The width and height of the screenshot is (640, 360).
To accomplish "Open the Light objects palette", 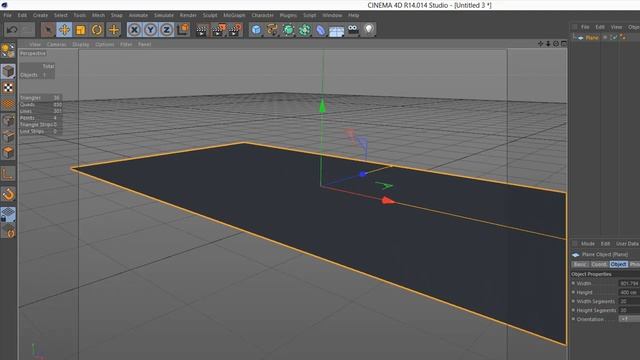I will [x=369, y=29].
